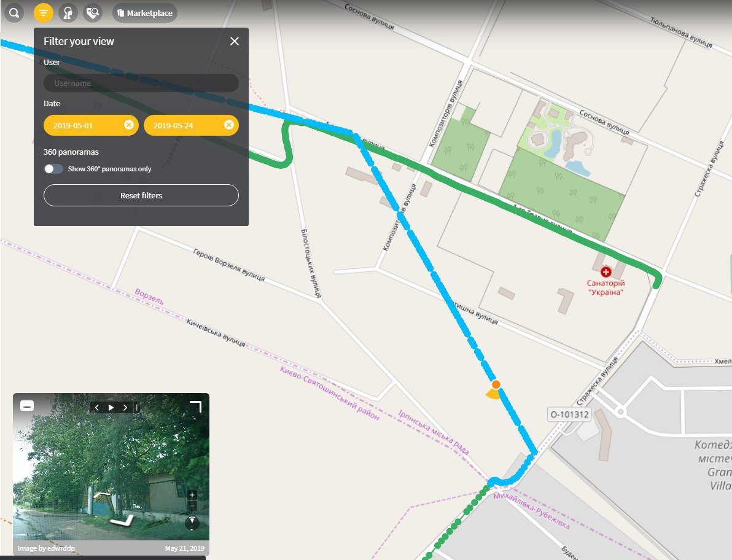Open the 2019-05-01 start date picker
The image size is (732, 560).
[83, 125]
